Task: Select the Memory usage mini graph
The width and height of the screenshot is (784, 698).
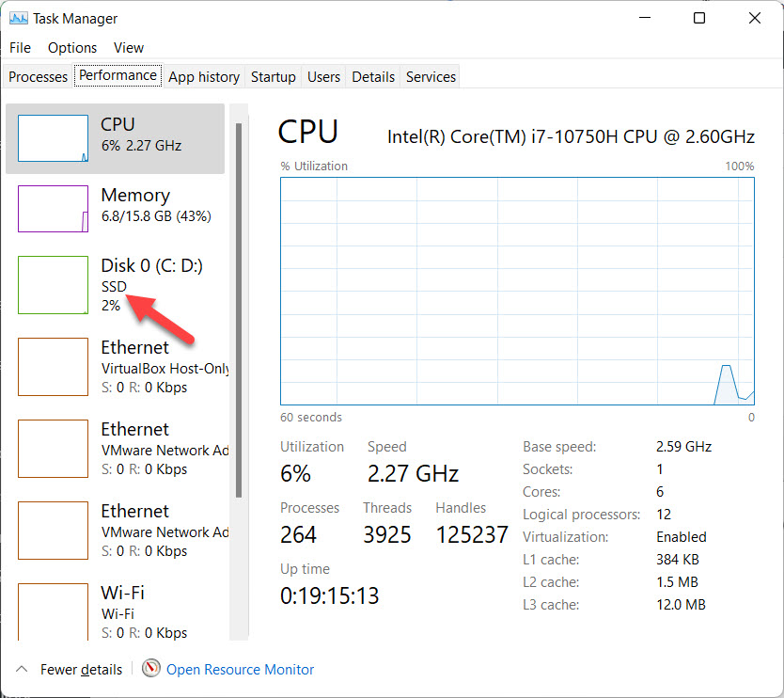Action: pyautogui.click(x=53, y=209)
